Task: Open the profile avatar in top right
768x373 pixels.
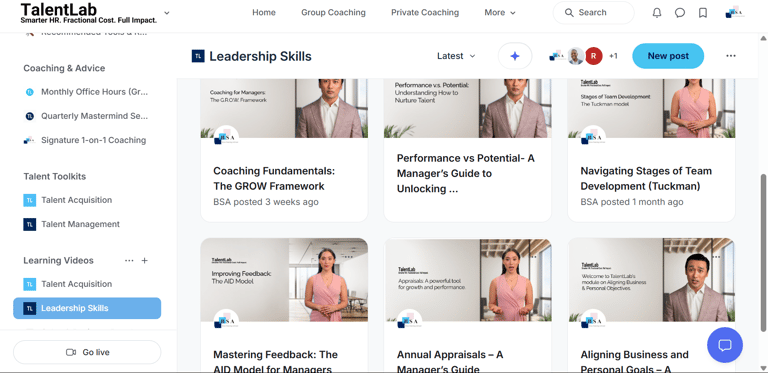Action: point(735,13)
